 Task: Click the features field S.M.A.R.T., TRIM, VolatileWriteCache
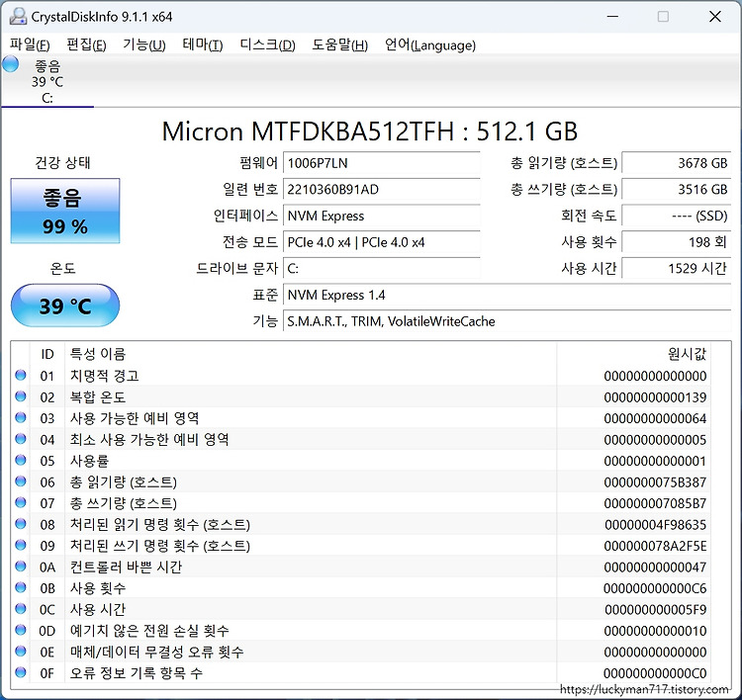[508, 321]
